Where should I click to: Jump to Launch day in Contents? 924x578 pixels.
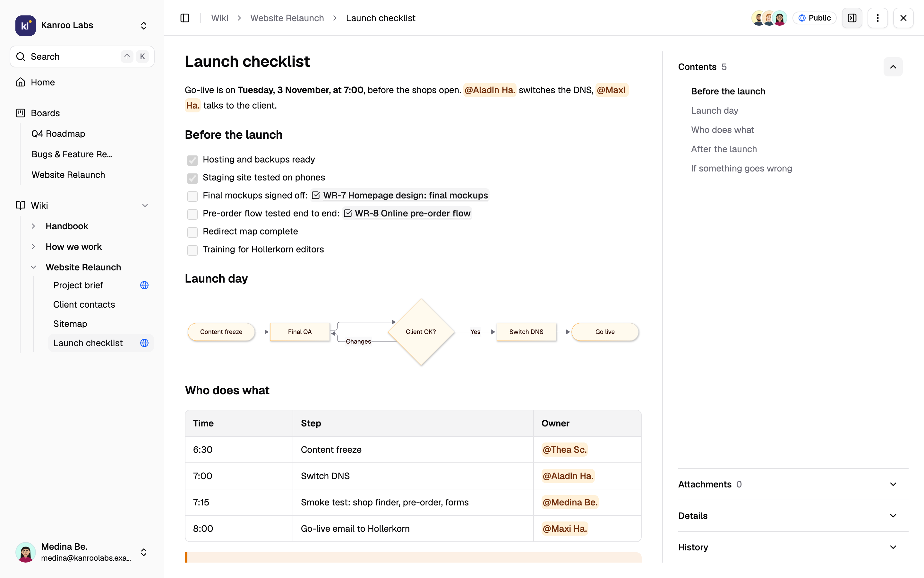714,110
